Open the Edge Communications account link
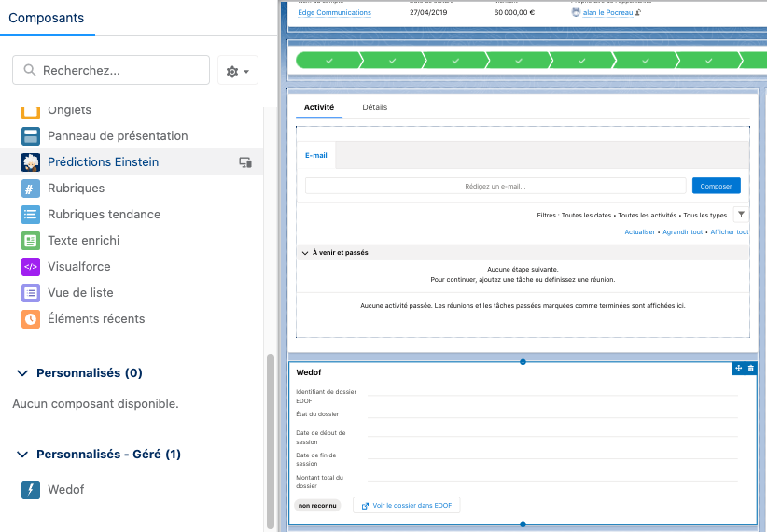Screen dimensions: 767x532 click(x=334, y=13)
